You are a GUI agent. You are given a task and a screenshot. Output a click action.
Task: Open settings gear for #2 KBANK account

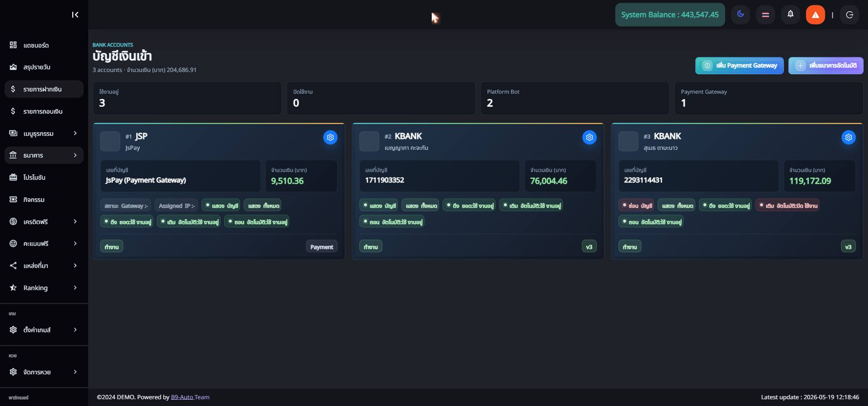coord(590,137)
